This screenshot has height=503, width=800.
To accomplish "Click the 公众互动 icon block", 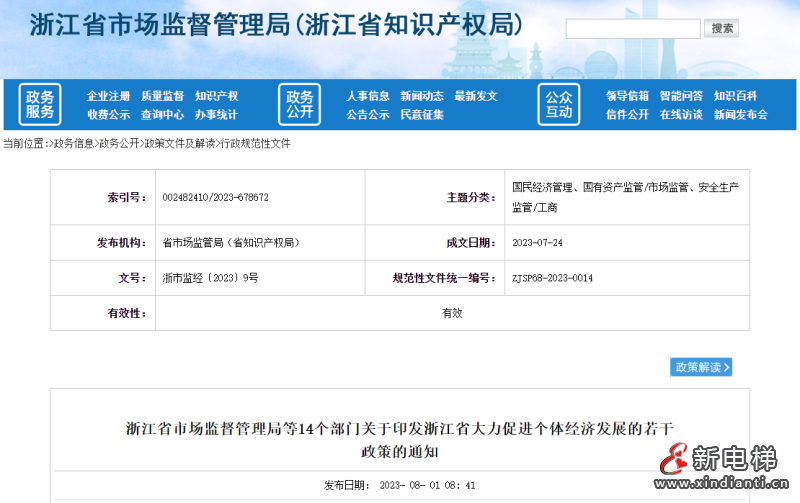I will pyautogui.click(x=559, y=104).
